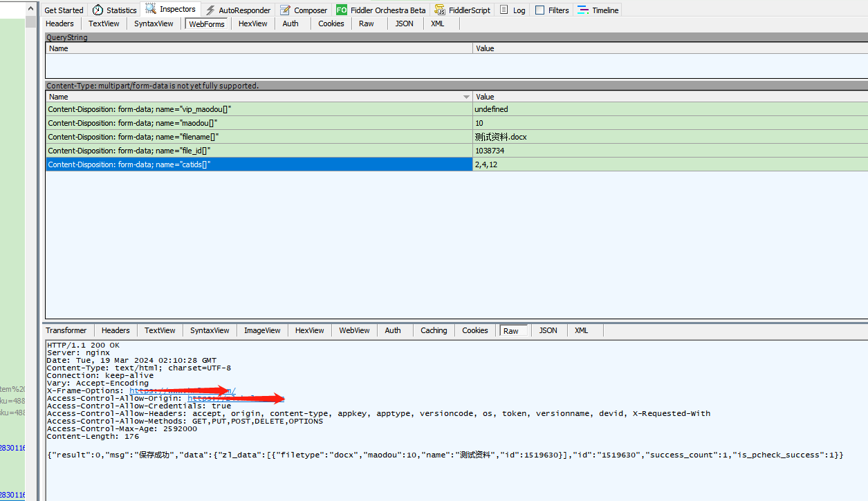Select the WebForms request tab
Screen dimensions: 868x501
coord(207,23)
